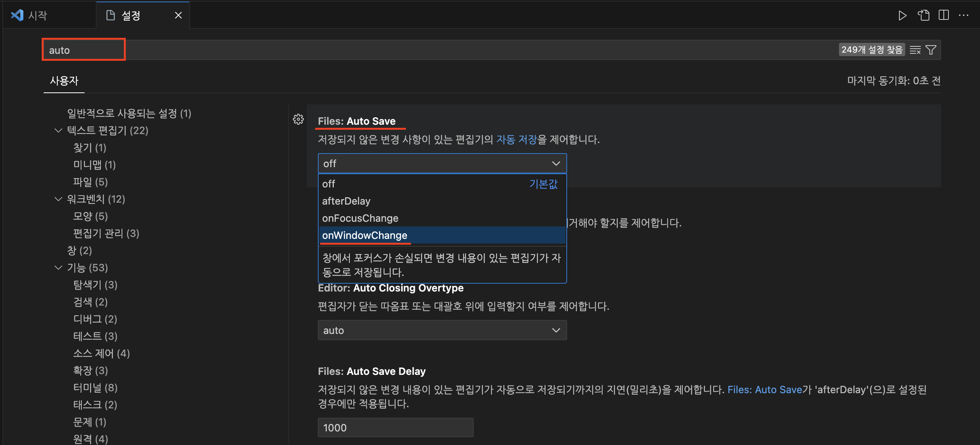Select the onWindowChange option
This screenshot has width=980, height=445.
click(x=365, y=235)
